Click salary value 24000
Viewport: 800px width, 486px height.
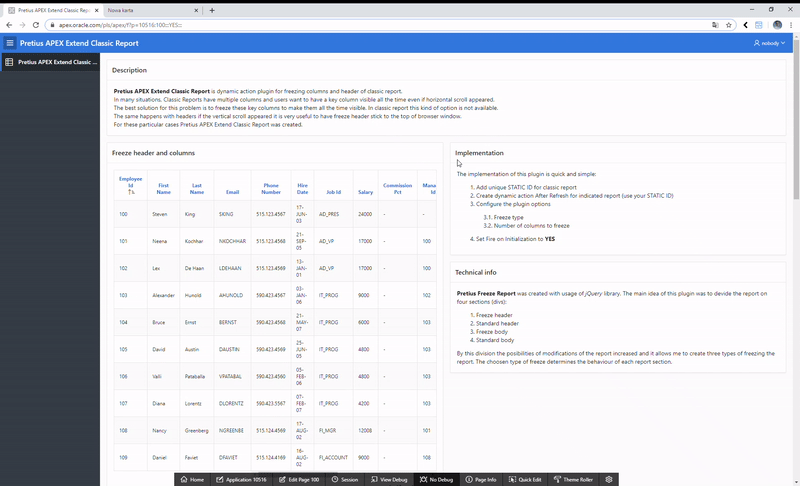[365, 214]
